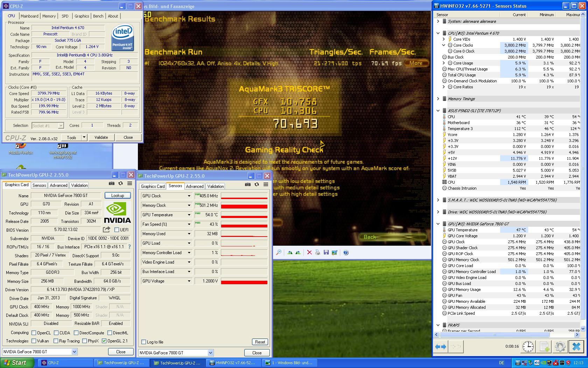Screen dimensions: 588x368
Task: Open hamburger menu in GPU-Z Sensors window
Action: point(266,184)
